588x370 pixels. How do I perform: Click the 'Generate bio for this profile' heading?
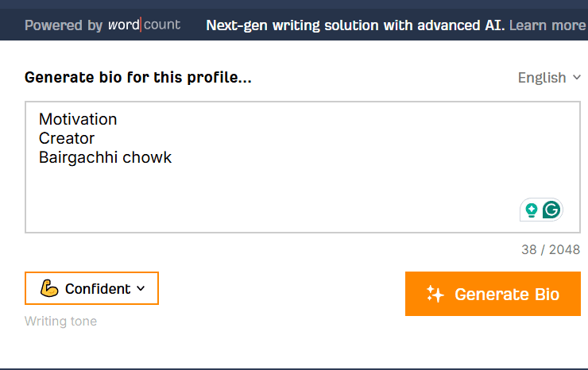pos(138,78)
